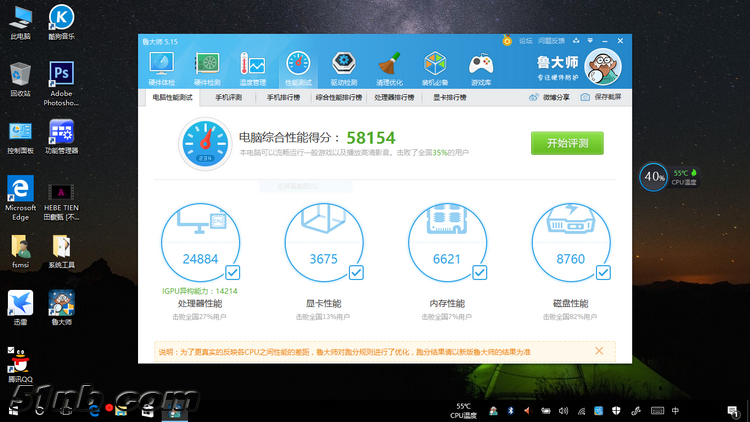This screenshot has height=422, width=750.
Task: Switch to 手机评测 tab
Action: click(x=228, y=98)
